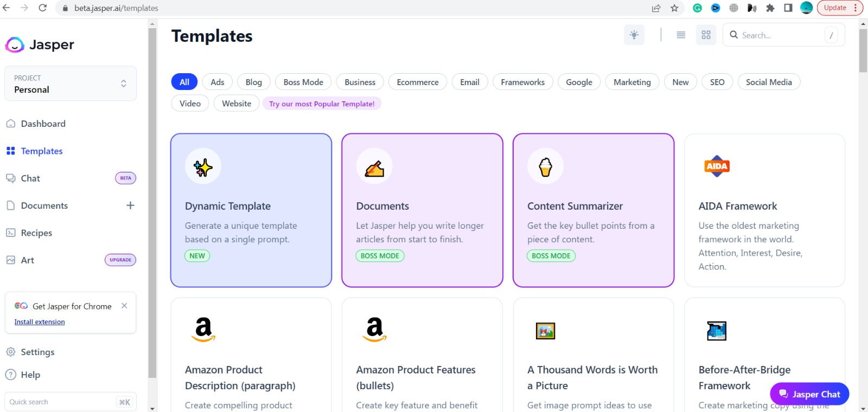
Task: Filter templates by Business
Action: click(360, 82)
